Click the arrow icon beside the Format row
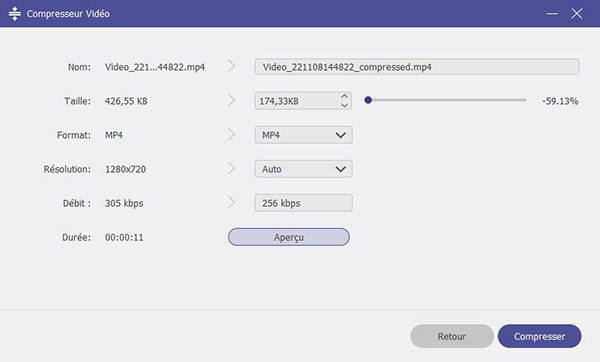 tap(232, 134)
